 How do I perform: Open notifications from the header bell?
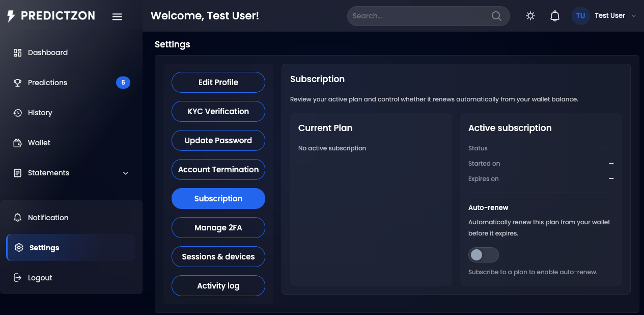(x=555, y=16)
